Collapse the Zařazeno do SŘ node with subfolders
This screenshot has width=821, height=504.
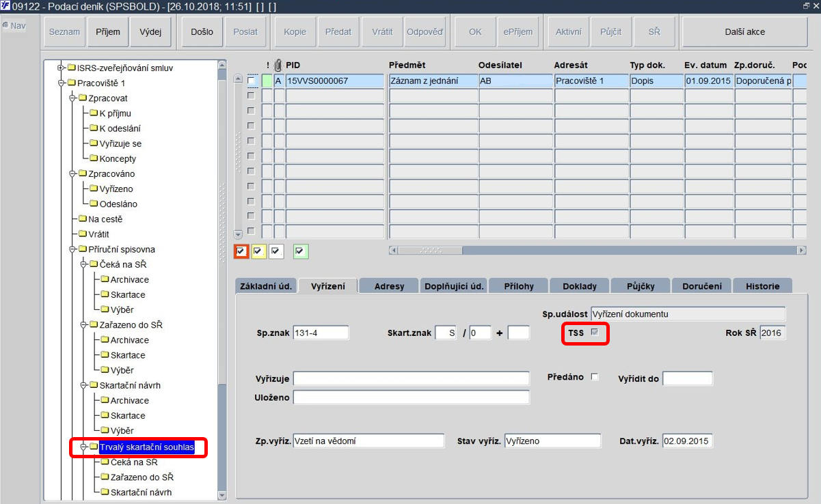click(x=83, y=324)
